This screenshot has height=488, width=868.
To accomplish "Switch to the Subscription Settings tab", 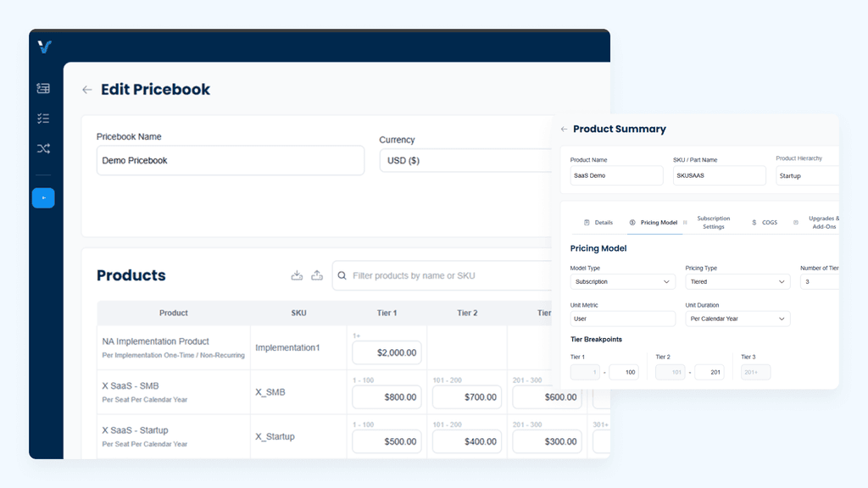I will [x=713, y=223].
